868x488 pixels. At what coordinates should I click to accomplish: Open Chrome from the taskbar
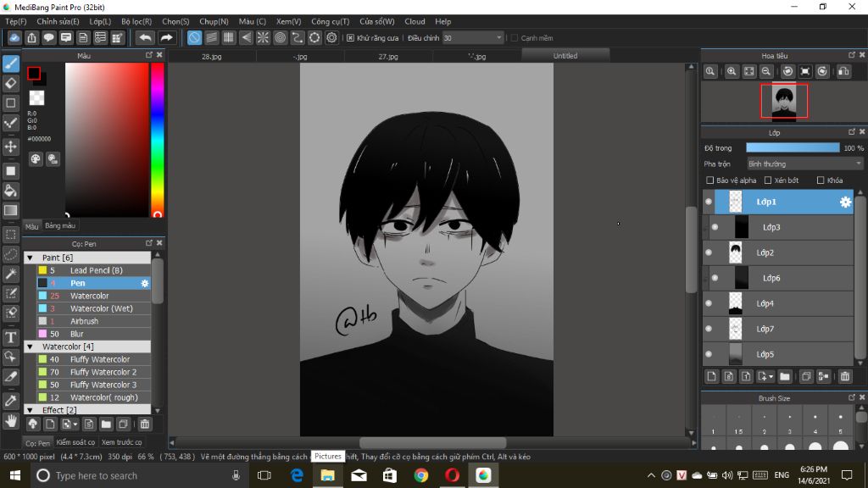pyautogui.click(x=421, y=475)
